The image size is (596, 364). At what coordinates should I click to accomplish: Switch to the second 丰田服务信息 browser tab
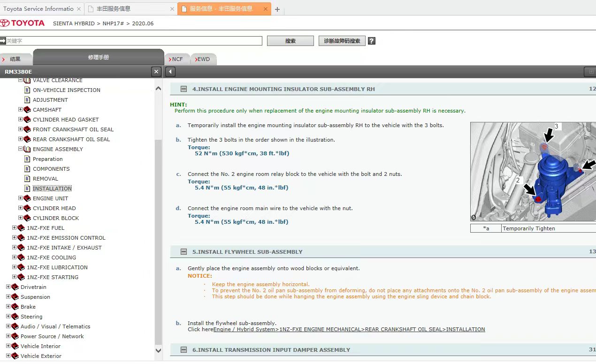coord(130,9)
